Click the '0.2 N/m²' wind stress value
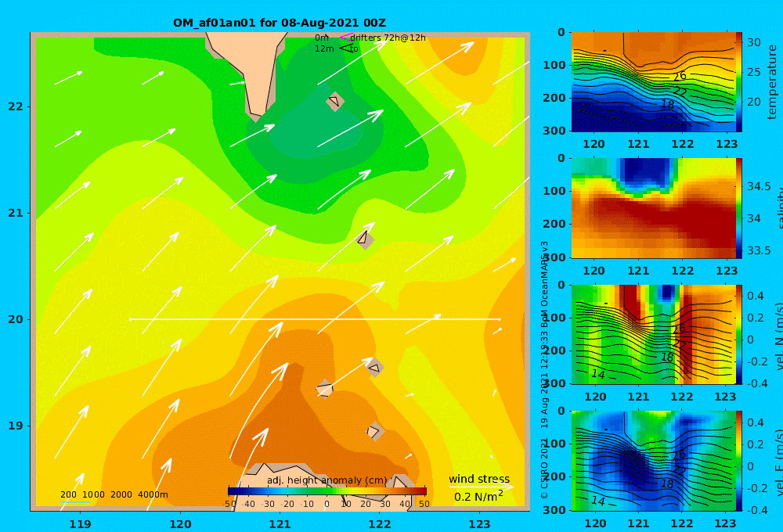Image resolution: width=783 pixels, height=532 pixels. 478,497
